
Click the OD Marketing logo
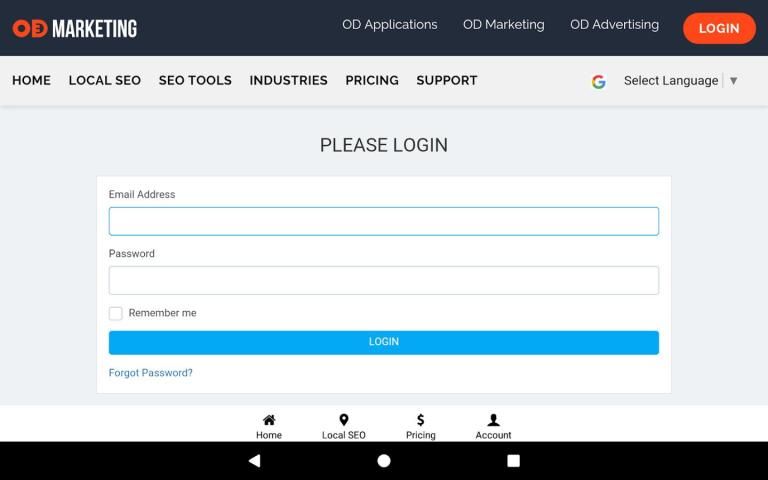click(x=75, y=28)
